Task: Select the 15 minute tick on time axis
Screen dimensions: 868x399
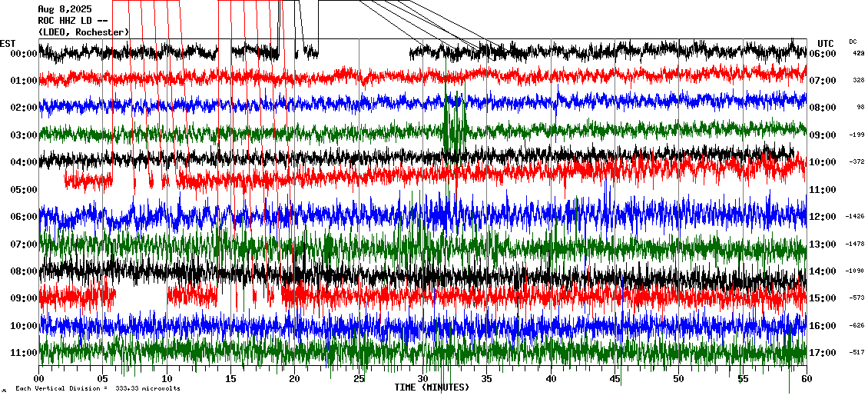Action: tap(230, 379)
